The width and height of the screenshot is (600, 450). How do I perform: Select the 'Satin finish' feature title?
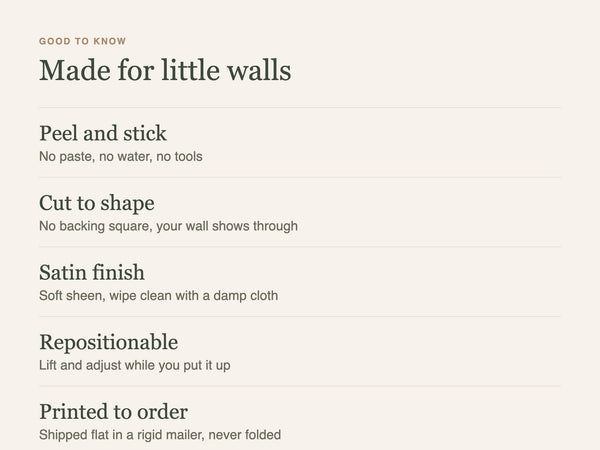pos(92,272)
